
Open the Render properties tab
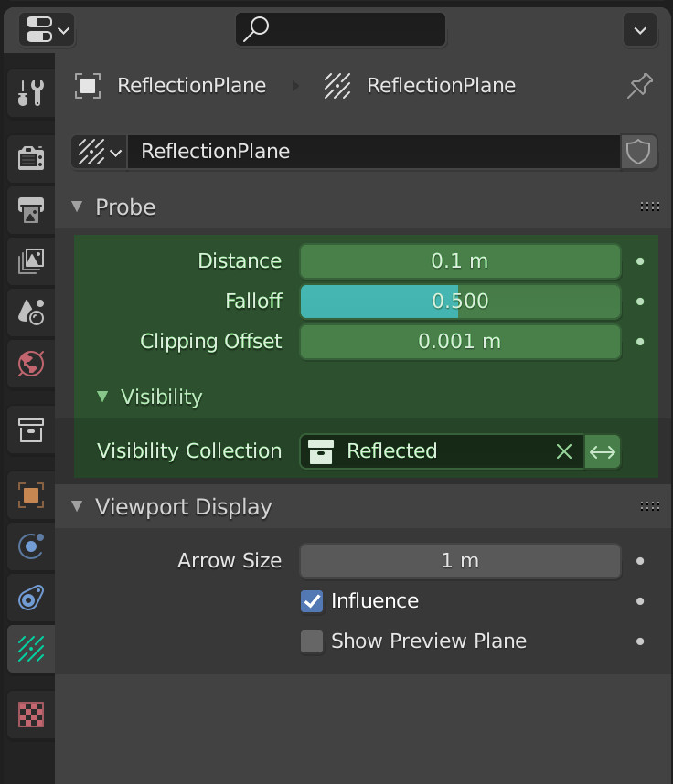click(31, 158)
